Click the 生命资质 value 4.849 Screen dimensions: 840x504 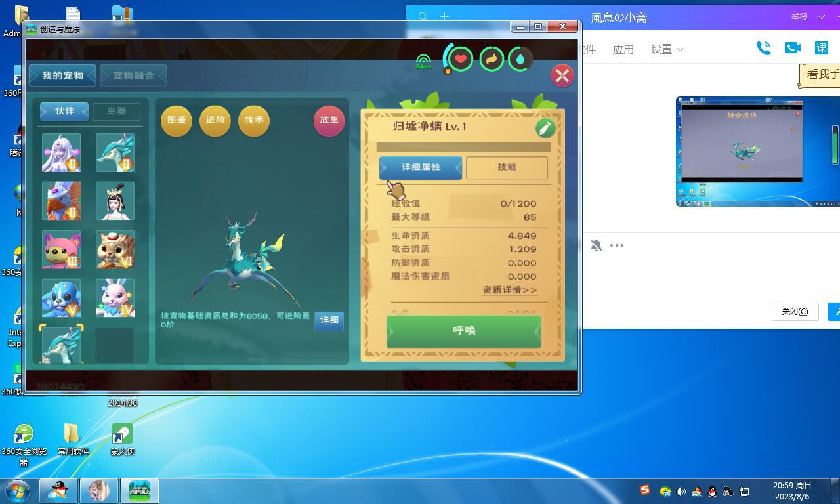click(x=522, y=236)
